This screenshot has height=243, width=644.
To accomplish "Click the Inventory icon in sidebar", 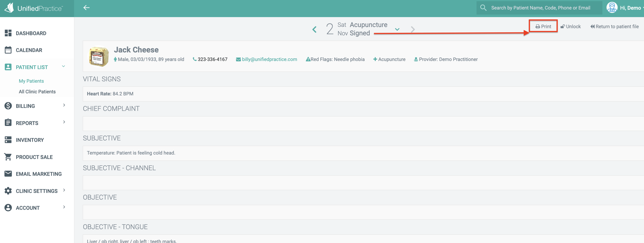I will click(x=8, y=140).
